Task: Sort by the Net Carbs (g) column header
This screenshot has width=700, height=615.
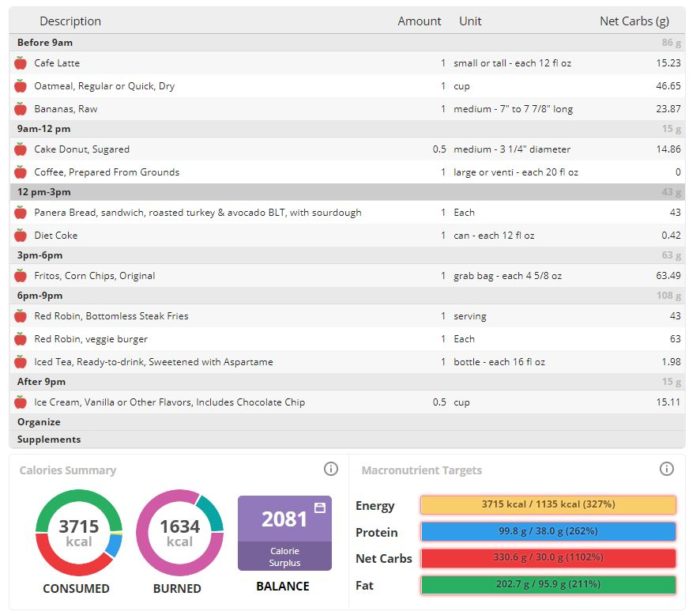Action: pyautogui.click(x=634, y=21)
